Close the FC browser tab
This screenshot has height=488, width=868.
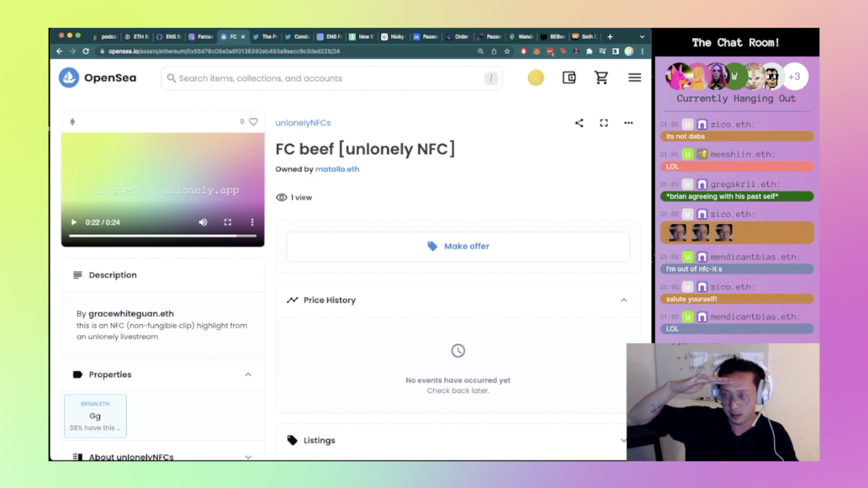pos(243,37)
